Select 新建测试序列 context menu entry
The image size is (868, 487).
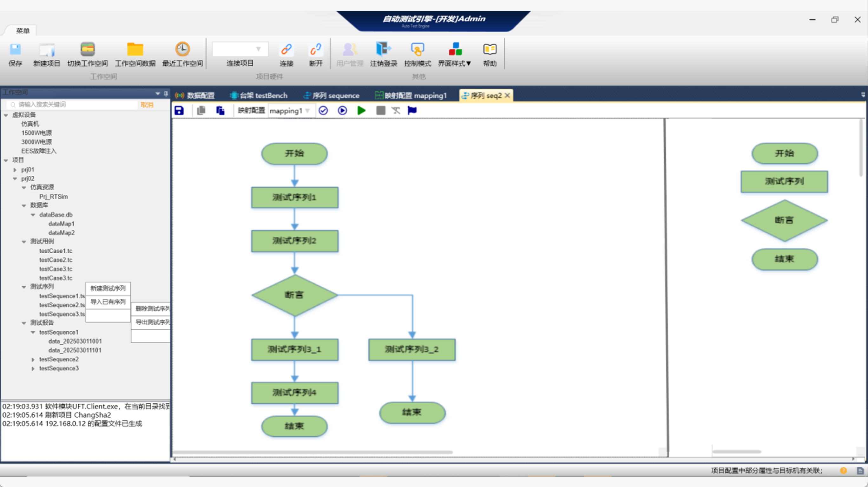click(x=108, y=288)
